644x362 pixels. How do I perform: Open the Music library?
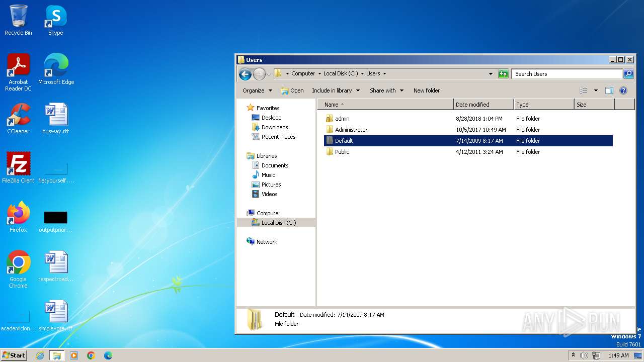[268, 175]
